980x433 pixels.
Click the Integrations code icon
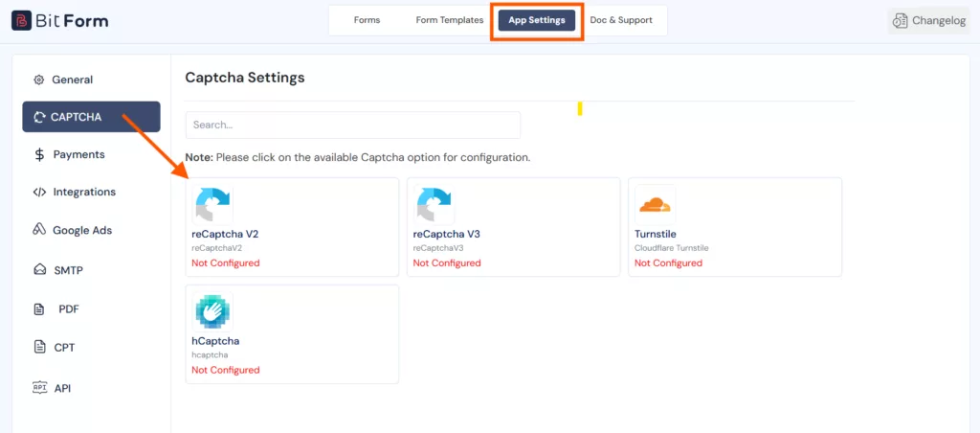tap(39, 193)
